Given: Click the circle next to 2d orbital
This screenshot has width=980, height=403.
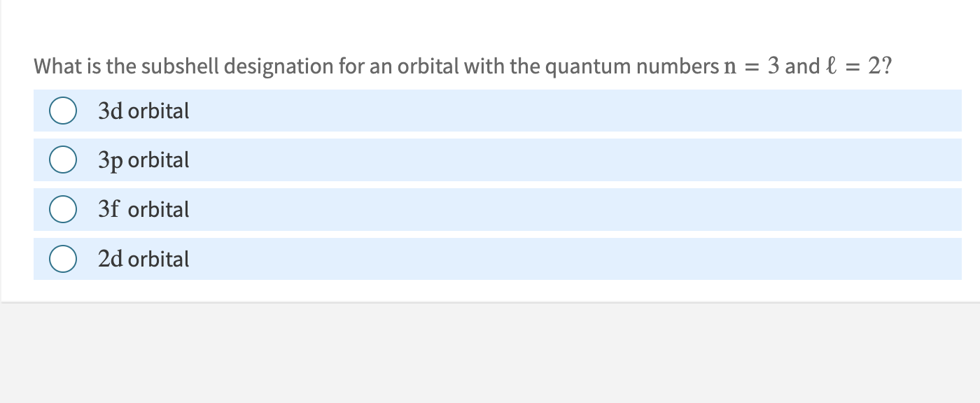Looking at the screenshot, I should pyautogui.click(x=63, y=258).
